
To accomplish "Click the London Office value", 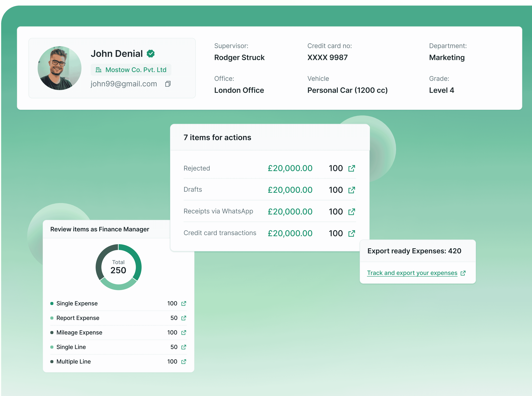I will click(239, 90).
